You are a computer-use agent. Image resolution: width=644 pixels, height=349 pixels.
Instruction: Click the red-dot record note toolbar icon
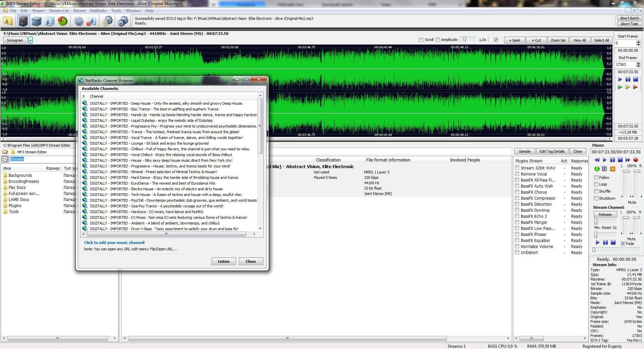pos(91,21)
